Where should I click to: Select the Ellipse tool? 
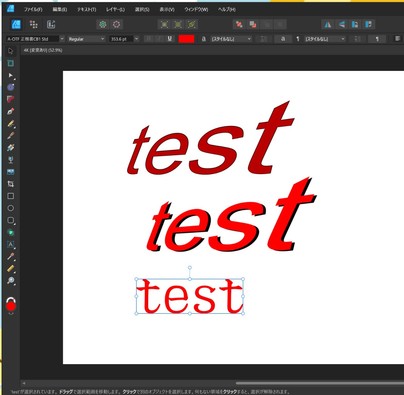click(x=11, y=208)
